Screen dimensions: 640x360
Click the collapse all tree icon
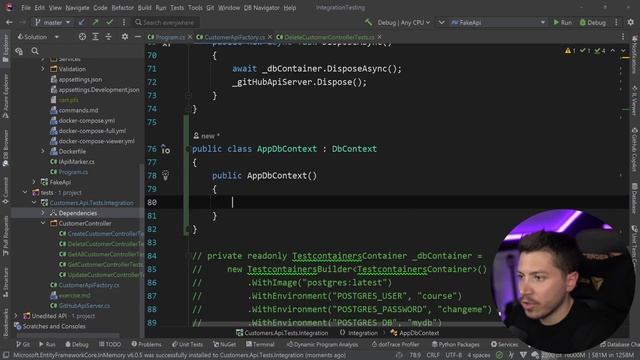(x=109, y=37)
